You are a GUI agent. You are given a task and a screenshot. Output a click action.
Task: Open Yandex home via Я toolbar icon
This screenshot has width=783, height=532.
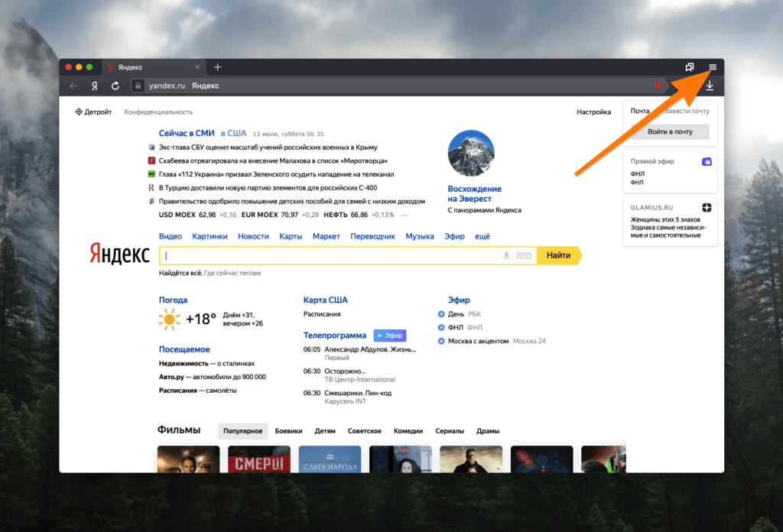pos(94,86)
